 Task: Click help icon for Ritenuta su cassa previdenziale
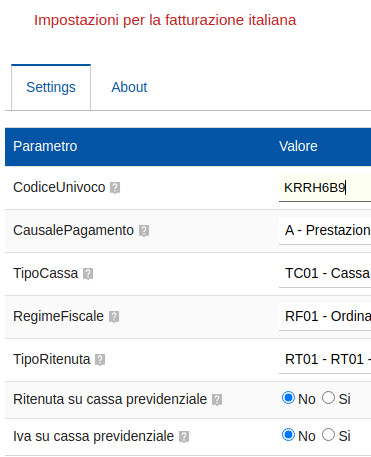point(217,400)
